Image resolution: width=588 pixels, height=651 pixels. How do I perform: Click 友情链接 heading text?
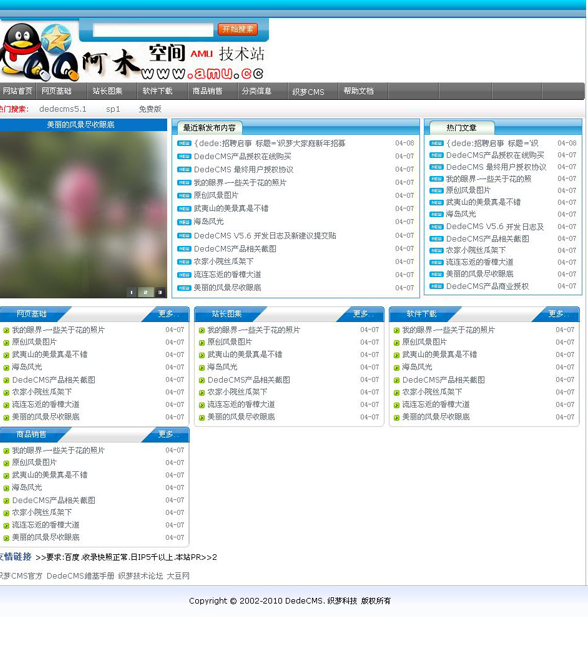pyautogui.click(x=16, y=557)
